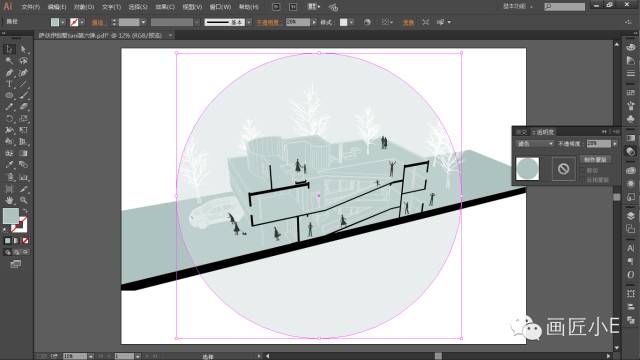The image size is (640, 360).
Task: Select the Blend tool
Action: pyautogui.click(x=24, y=165)
